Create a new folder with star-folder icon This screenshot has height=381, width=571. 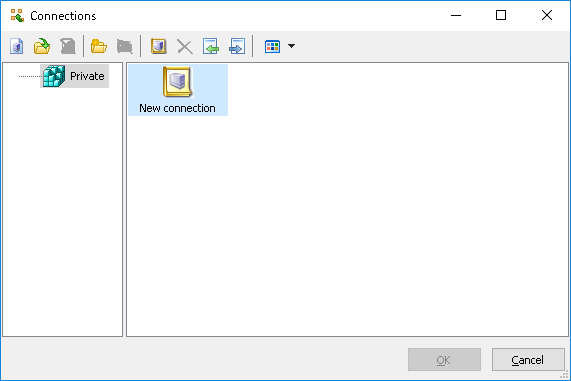point(99,46)
